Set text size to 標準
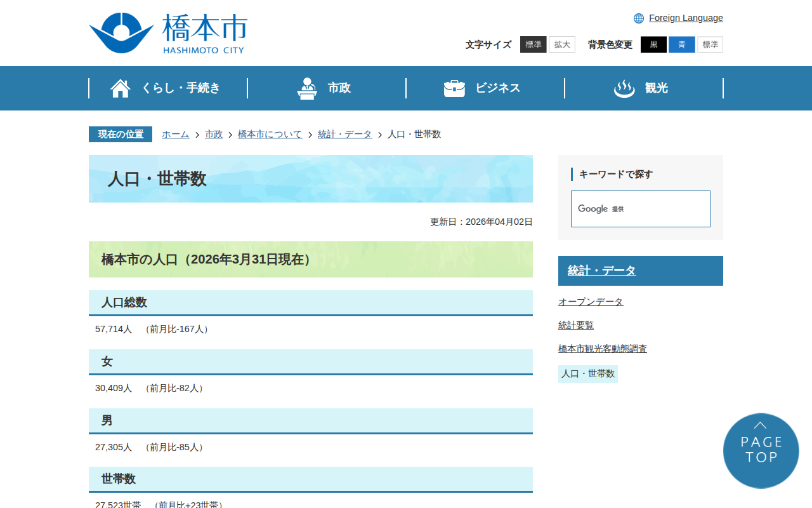Screen dimensions: 812x508 click(533, 44)
